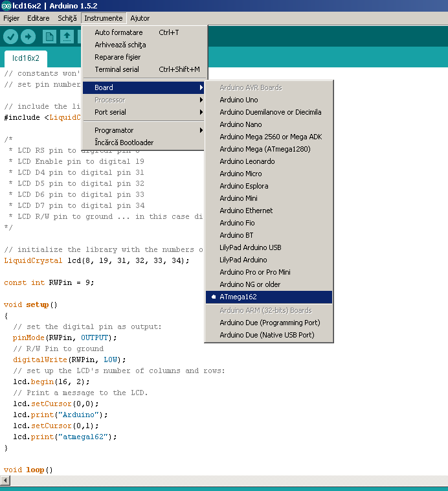Open the Fişier menu

click(x=11, y=18)
